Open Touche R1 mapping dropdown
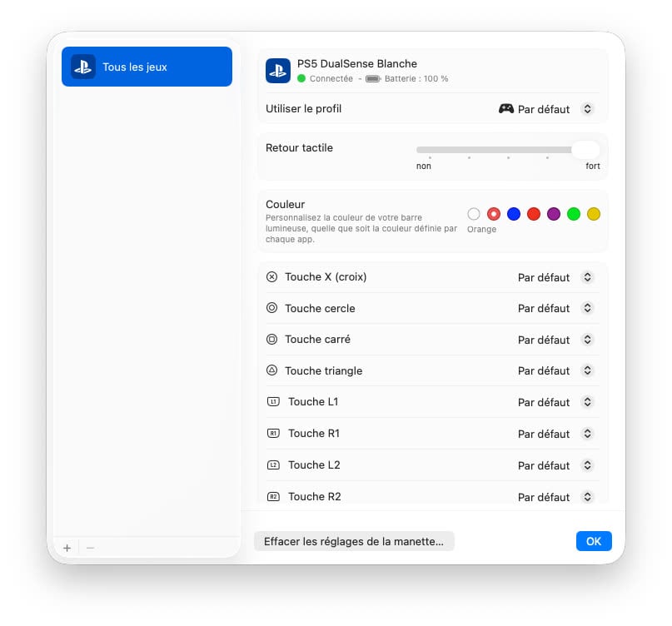The height and width of the screenshot is (626, 672). point(588,434)
